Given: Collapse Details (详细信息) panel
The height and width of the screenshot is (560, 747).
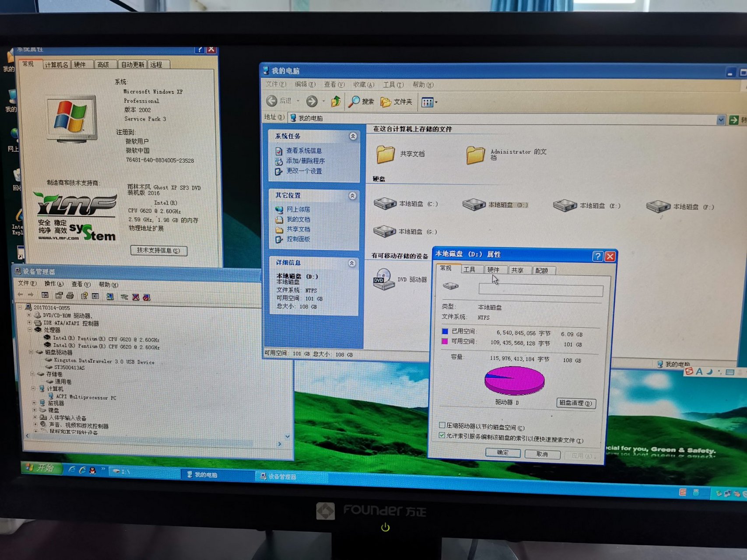Looking at the screenshot, I should [x=352, y=263].
